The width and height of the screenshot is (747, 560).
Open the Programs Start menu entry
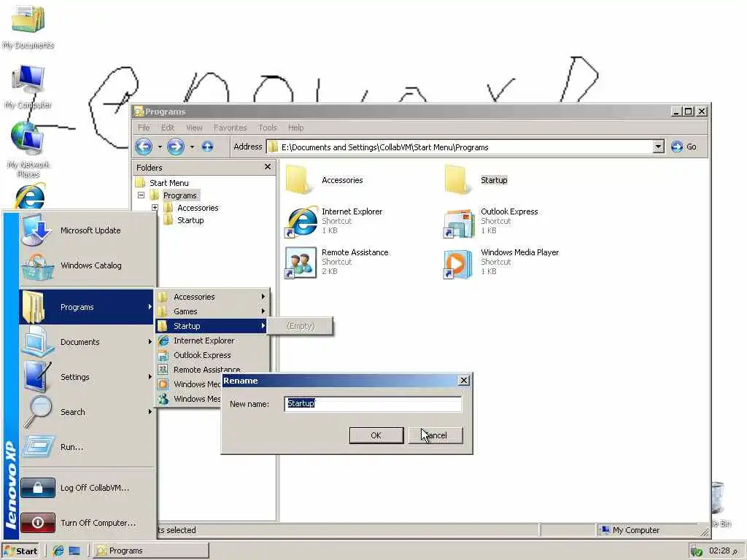click(x=86, y=307)
